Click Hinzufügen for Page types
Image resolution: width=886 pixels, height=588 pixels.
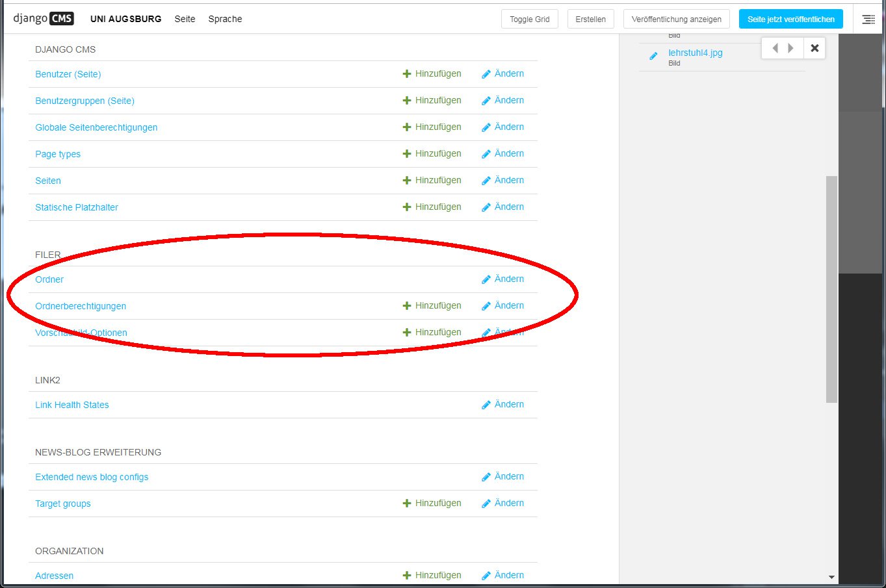pos(432,153)
